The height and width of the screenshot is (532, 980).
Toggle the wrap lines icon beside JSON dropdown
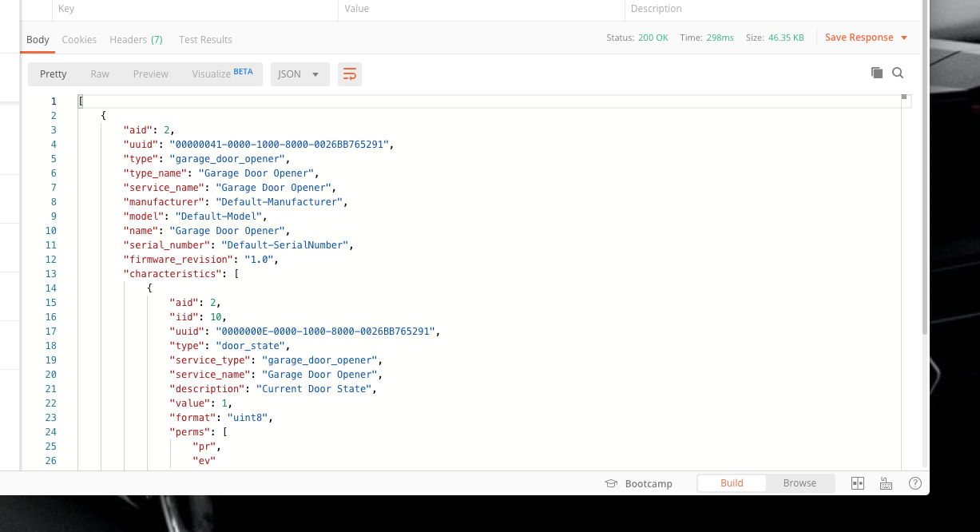[349, 73]
